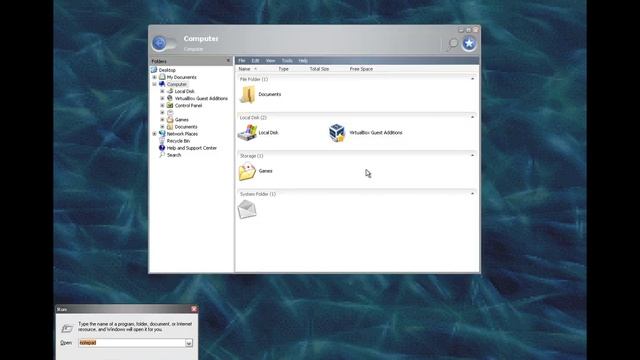This screenshot has width=640, height=360.
Task: Click the 'VirtualBox Guest Additions' label in main pane
Action: coord(376,133)
